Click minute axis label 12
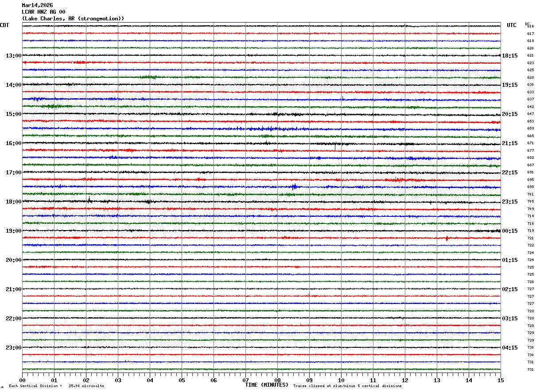 click(405, 380)
